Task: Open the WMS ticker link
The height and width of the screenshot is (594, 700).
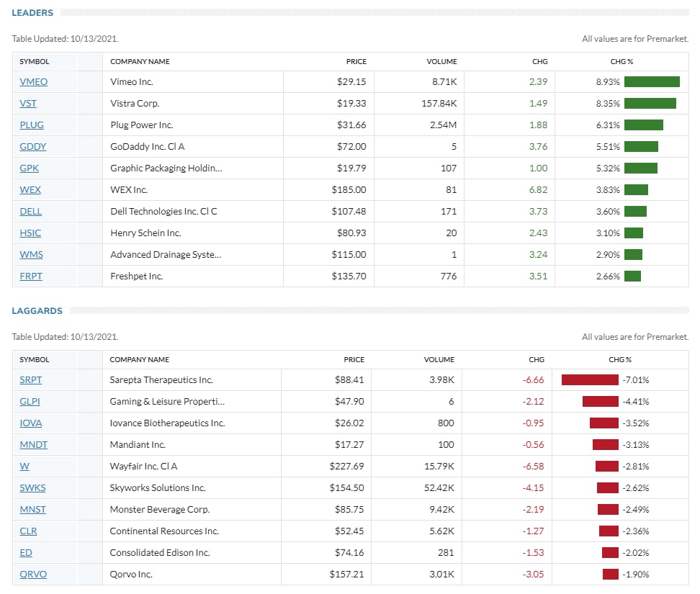Action: 31,254
